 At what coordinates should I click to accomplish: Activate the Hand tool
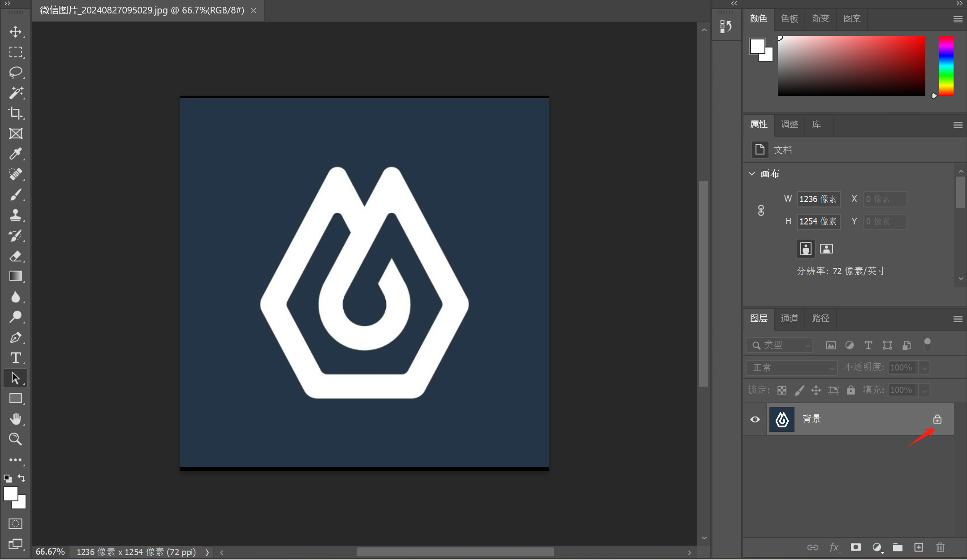click(16, 419)
